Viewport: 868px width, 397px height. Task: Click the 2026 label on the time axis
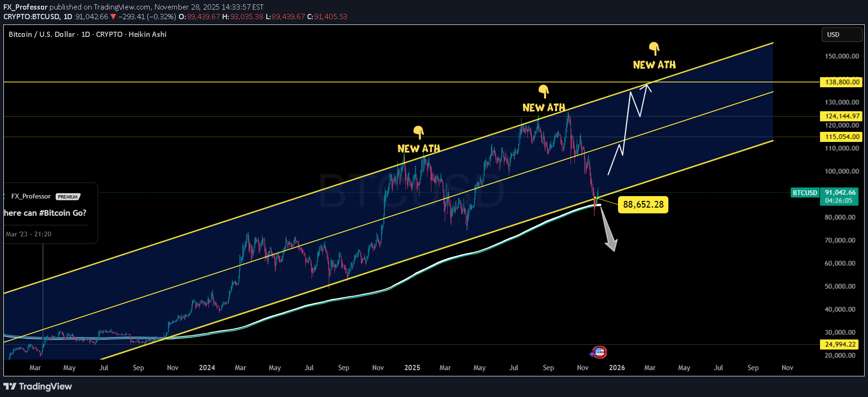pyautogui.click(x=617, y=368)
